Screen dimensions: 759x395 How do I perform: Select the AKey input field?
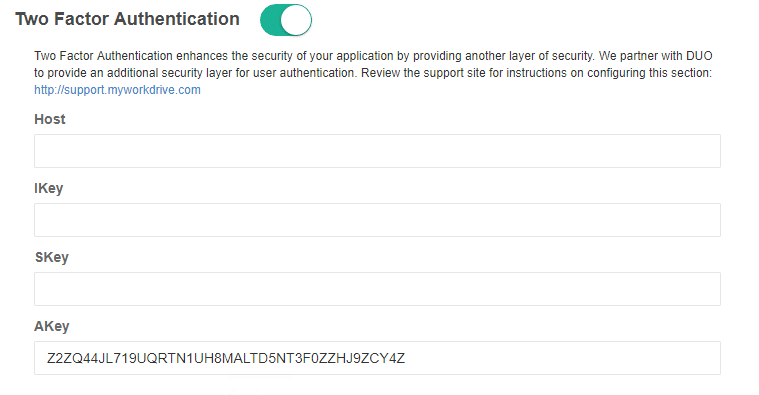(x=377, y=358)
